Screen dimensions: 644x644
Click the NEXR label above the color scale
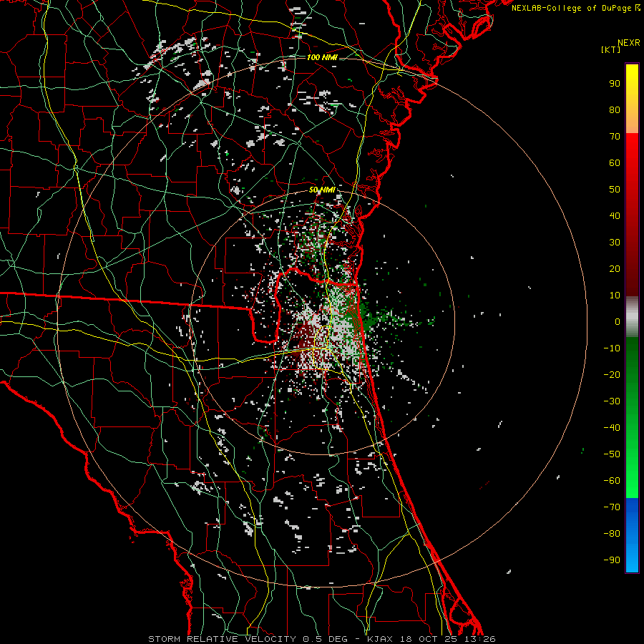point(628,43)
